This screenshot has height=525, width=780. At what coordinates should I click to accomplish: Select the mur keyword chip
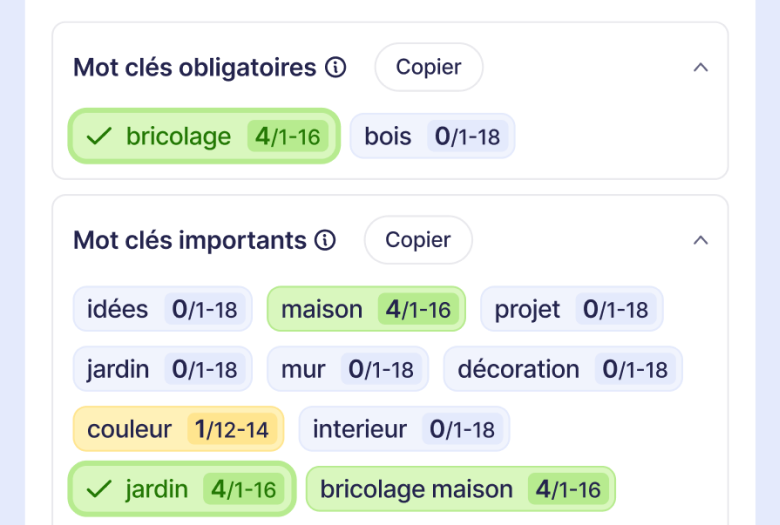coord(348,369)
